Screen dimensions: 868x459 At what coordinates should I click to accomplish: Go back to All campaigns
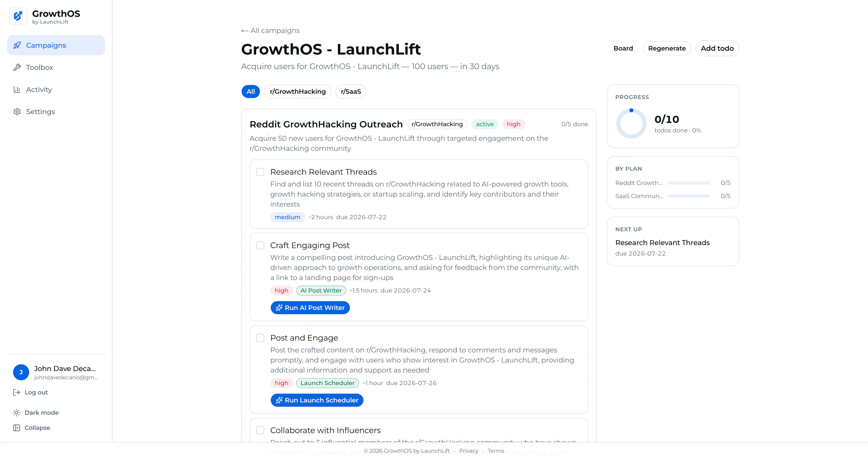point(270,30)
